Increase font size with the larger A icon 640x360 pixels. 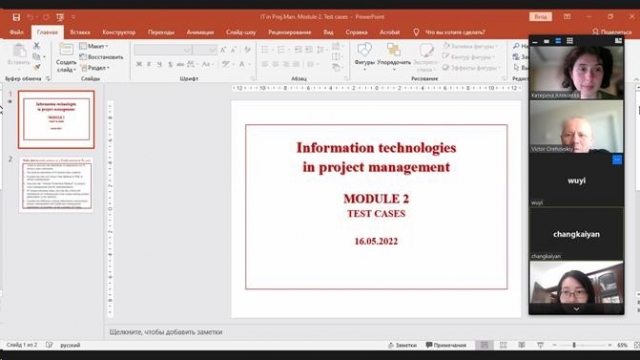[x=223, y=50]
